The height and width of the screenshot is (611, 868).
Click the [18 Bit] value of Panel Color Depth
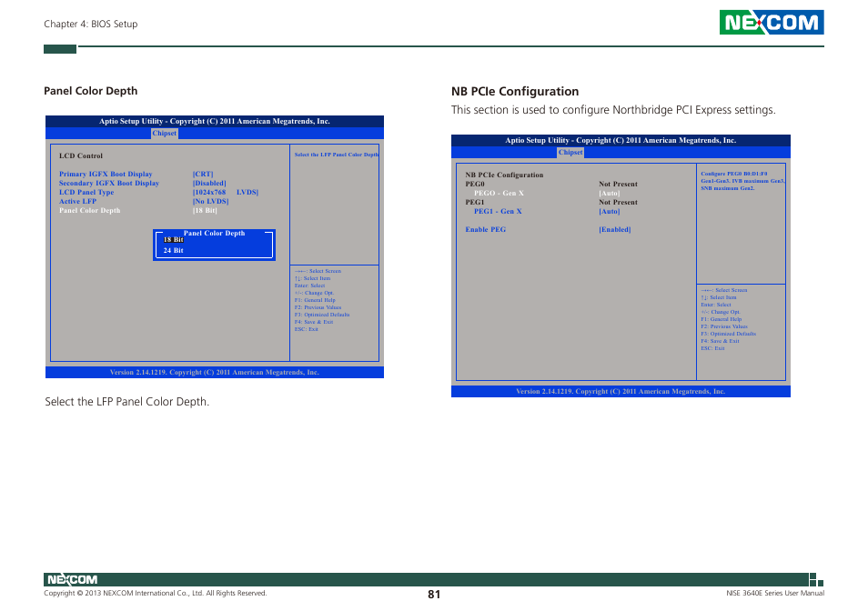pos(205,211)
